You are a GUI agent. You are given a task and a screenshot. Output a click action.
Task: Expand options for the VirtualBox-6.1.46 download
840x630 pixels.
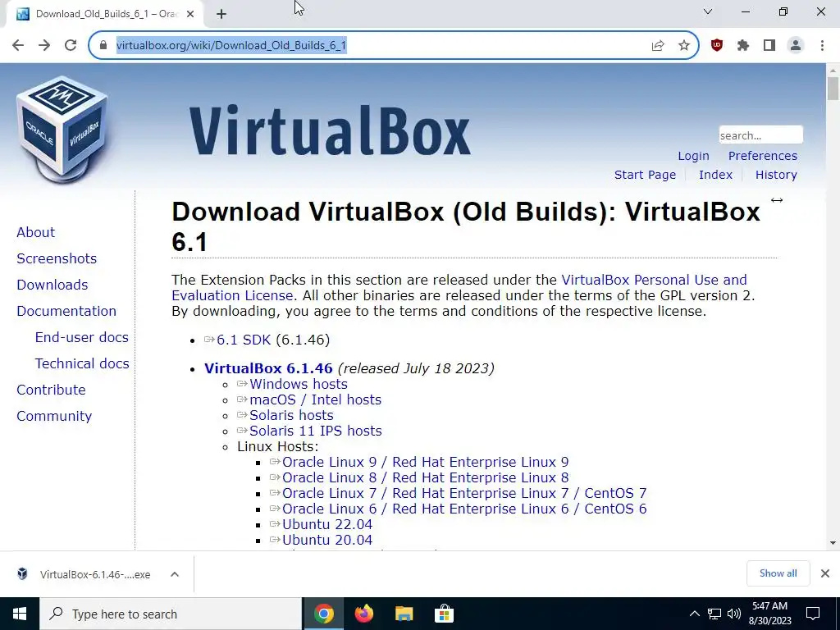(175, 574)
